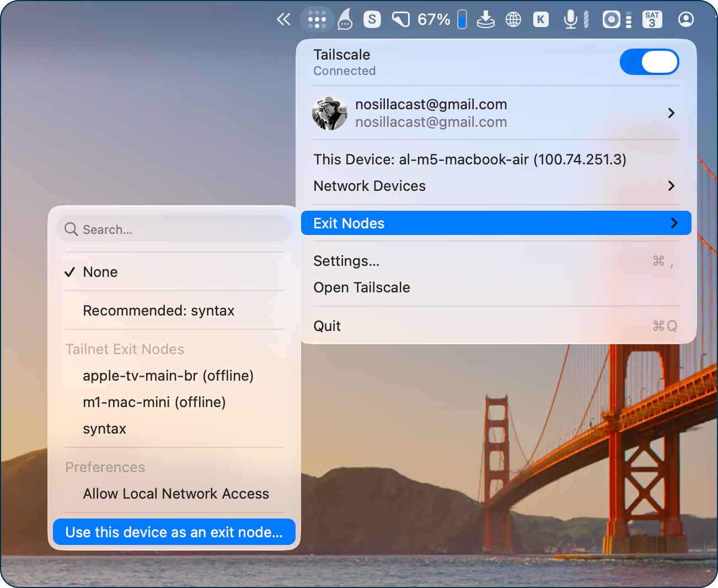Click the account profile photo
Screen dimensions: 718x588
pyautogui.click(x=330, y=113)
